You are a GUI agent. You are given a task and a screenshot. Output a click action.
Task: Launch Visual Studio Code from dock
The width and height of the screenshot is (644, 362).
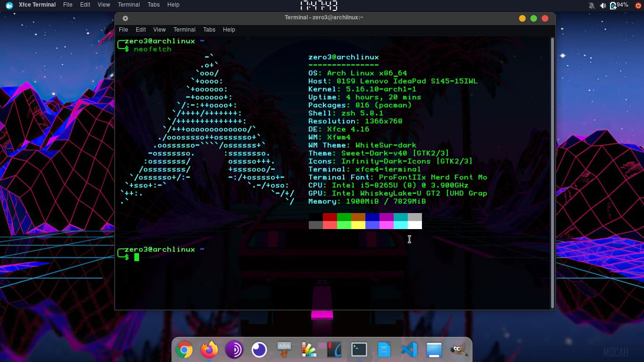pyautogui.click(x=409, y=350)
